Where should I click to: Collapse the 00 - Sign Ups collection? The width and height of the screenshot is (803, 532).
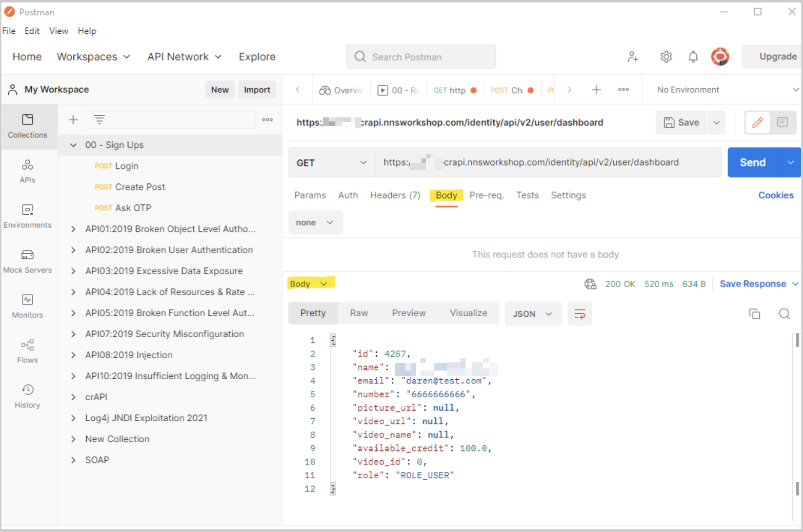click(73, 145)
